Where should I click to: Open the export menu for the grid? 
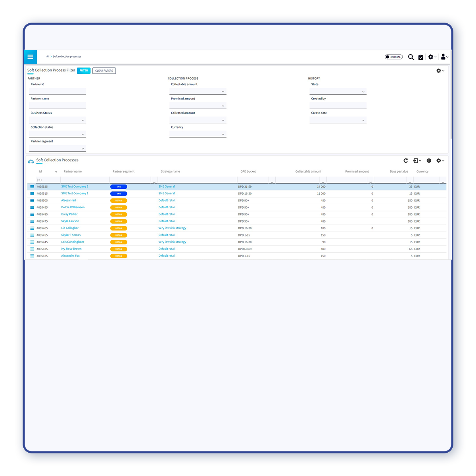point(417,161)
